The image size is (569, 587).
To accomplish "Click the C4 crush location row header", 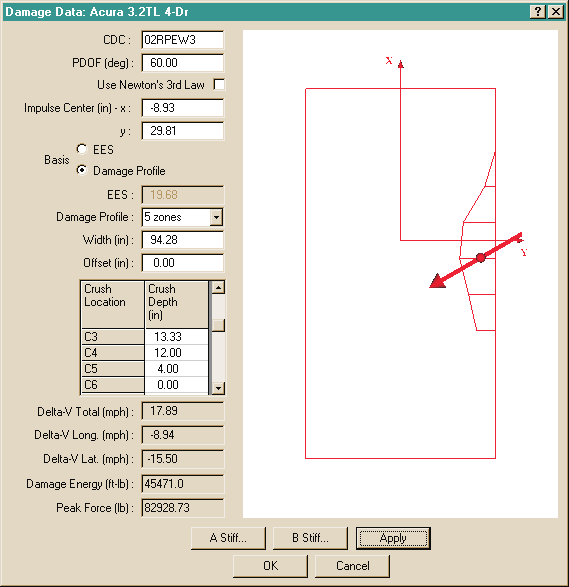I will (x=113, y=353).
